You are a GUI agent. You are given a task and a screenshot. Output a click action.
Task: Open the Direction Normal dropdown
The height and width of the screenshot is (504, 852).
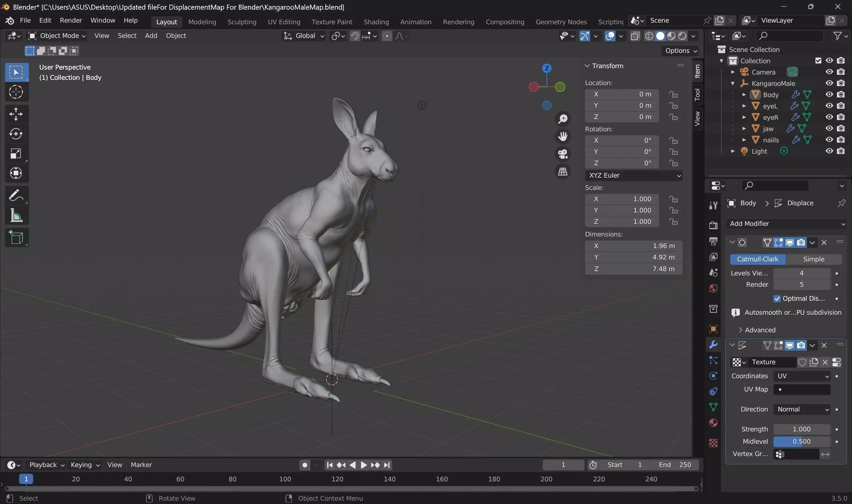(x=802, y=409)
